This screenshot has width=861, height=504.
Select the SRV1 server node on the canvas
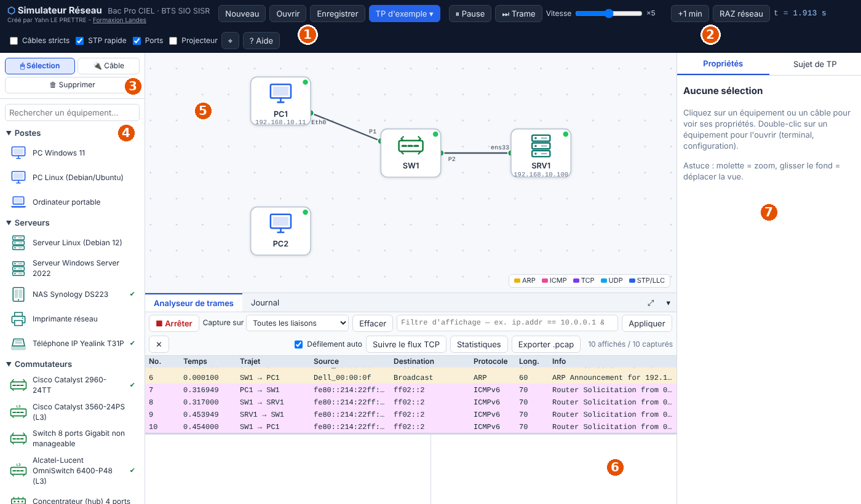click(541, 153)
